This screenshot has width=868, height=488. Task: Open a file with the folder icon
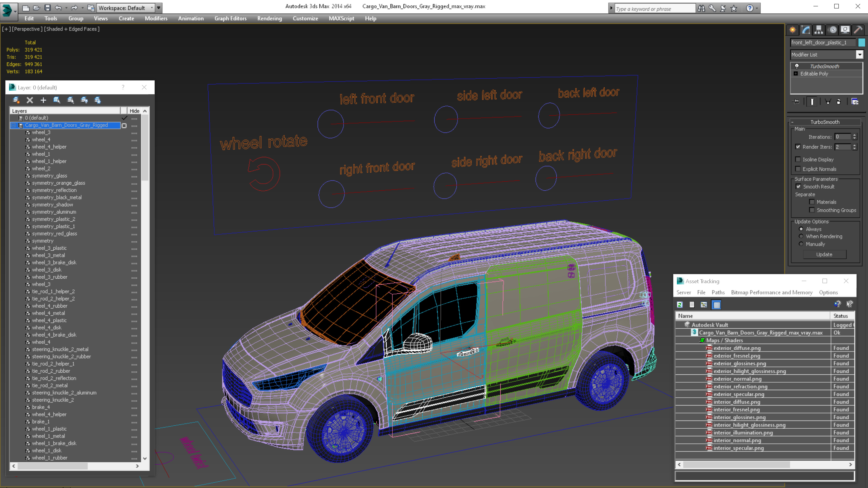tap(37, 8)
